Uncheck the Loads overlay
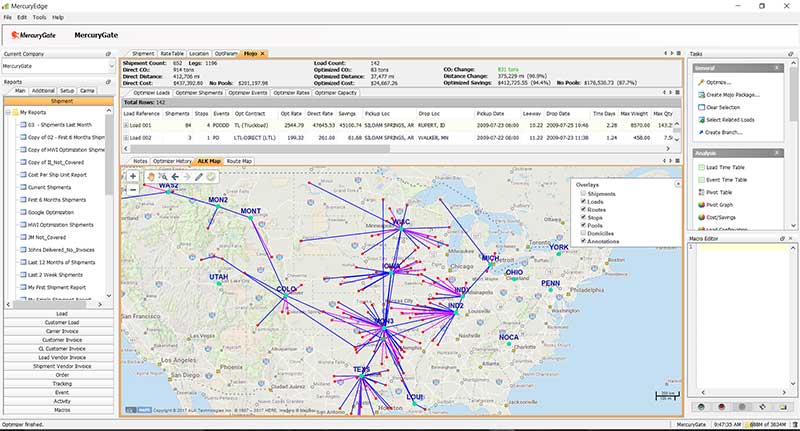The height and width of the screenshot is (431, 800). tap(583, 201)
